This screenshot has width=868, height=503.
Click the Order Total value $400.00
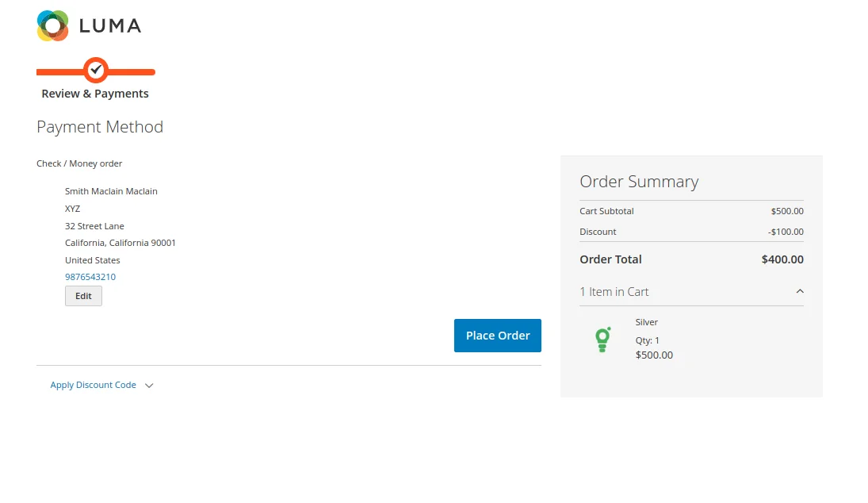pyautogui.click(x=782, y=259)
